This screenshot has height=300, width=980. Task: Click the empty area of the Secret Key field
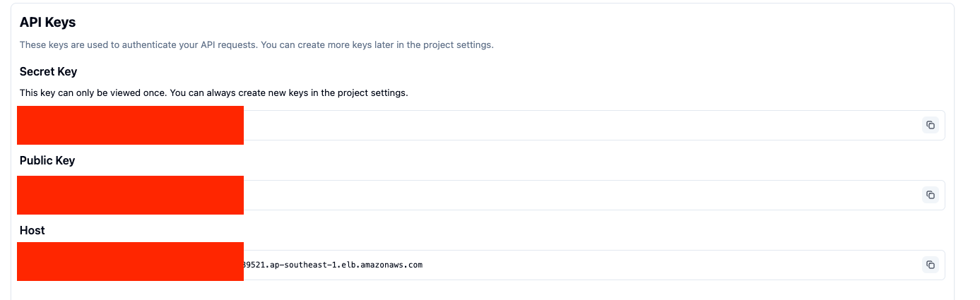click(x=565, y=125)
